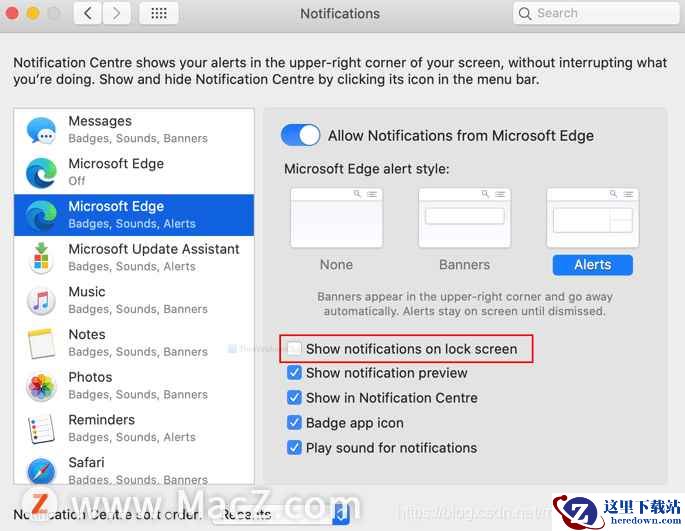Uncheck Show in Notification Centre

(294, 398)
